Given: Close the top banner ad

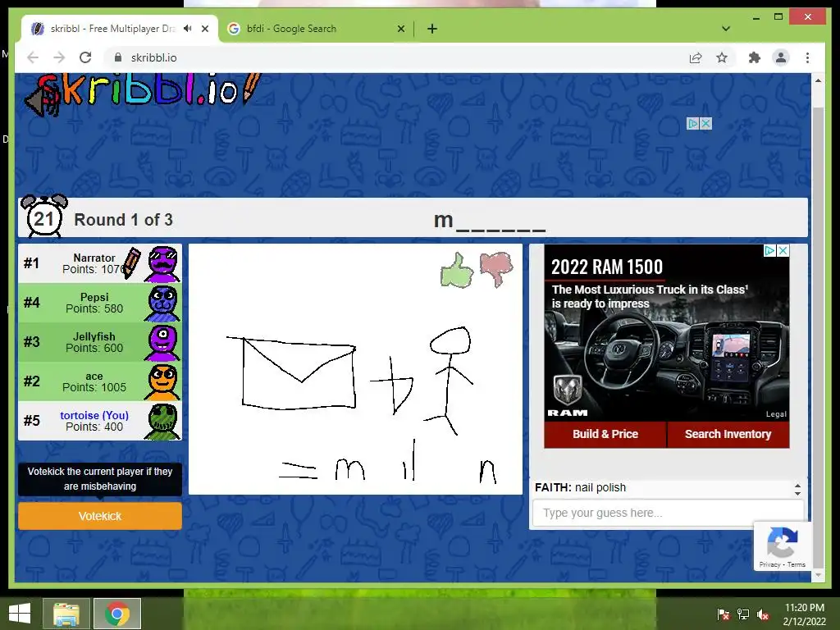Looking at the screenshot, I should 706,124.
